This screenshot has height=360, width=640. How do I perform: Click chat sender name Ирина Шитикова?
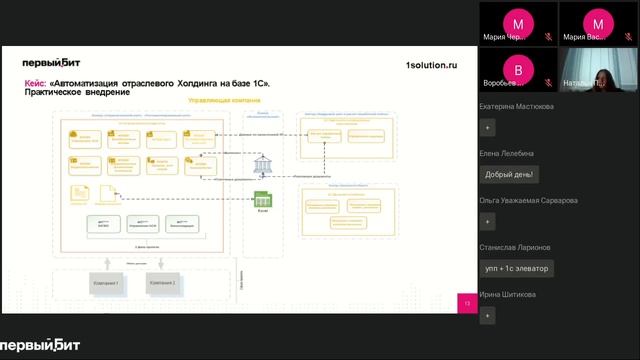[x=507, y=294]
